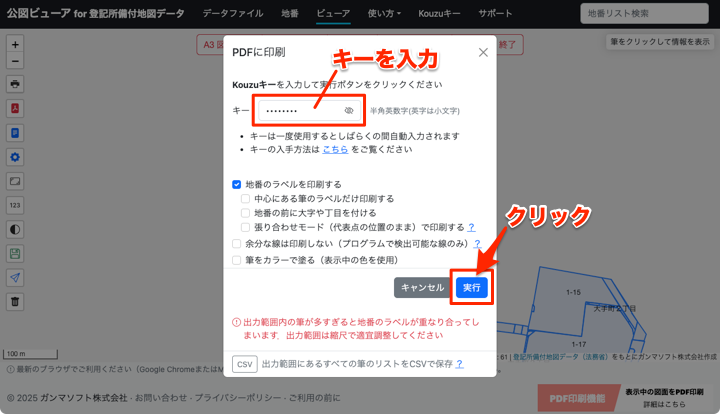Enable 余分な線は印刷しない checkbox
Viewport: 720px width, 414px height.
click(237, 243)
